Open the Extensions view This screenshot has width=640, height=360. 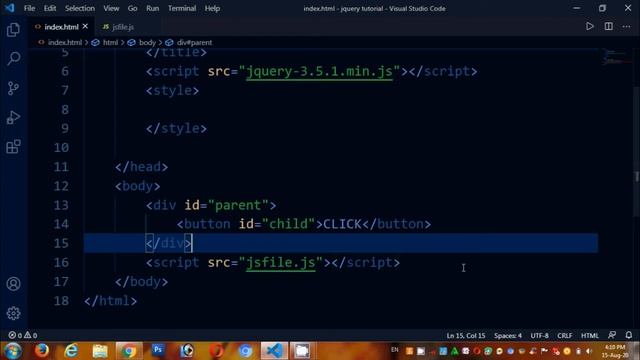[x=13, y=147]
